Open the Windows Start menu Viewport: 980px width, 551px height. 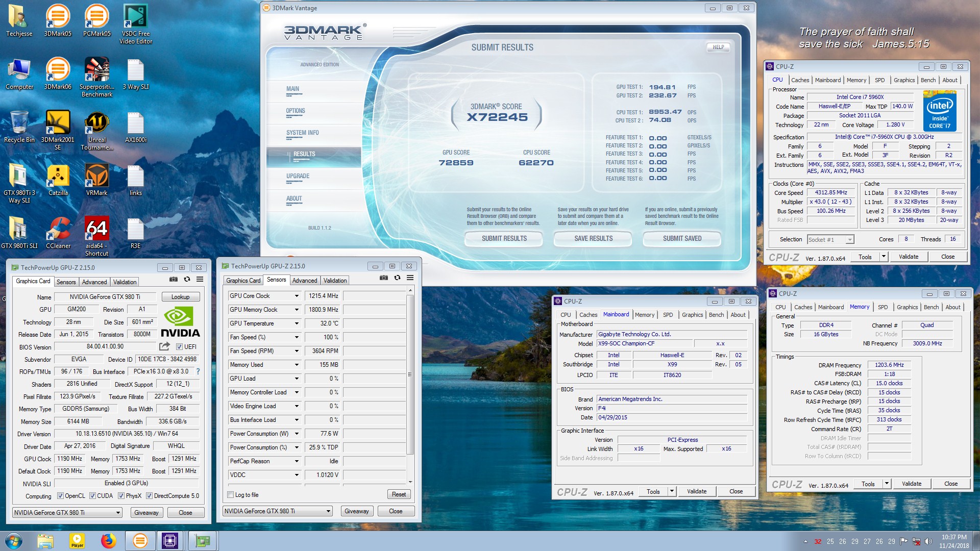[x=13, y=541]
